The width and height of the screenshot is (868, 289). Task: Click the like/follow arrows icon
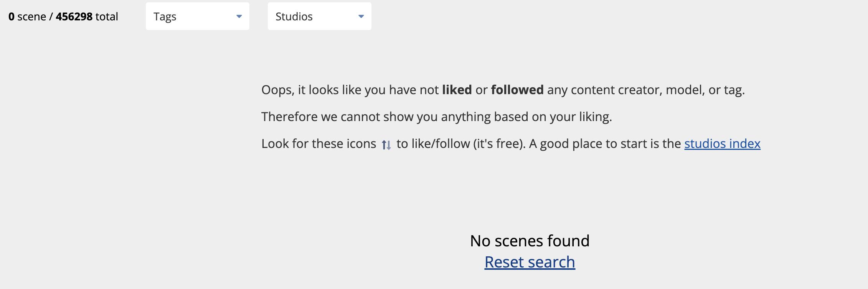click(x=386, y=145)
